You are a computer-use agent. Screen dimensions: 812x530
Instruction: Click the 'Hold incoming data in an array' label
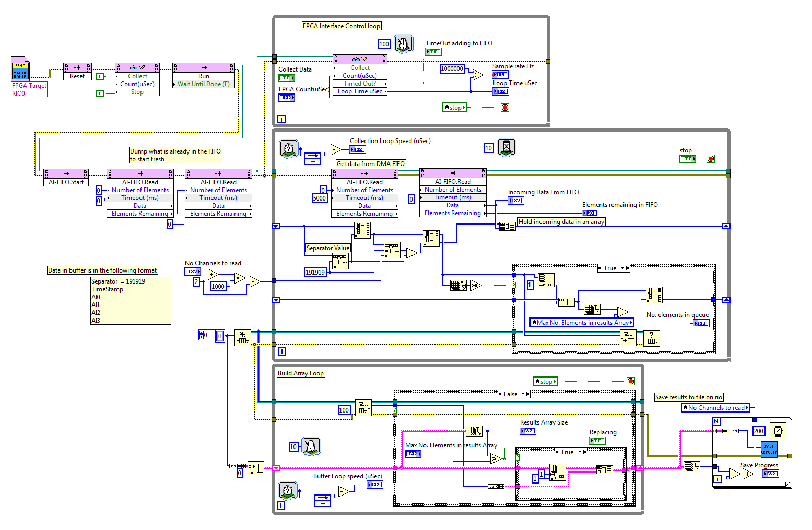(561, 222)
